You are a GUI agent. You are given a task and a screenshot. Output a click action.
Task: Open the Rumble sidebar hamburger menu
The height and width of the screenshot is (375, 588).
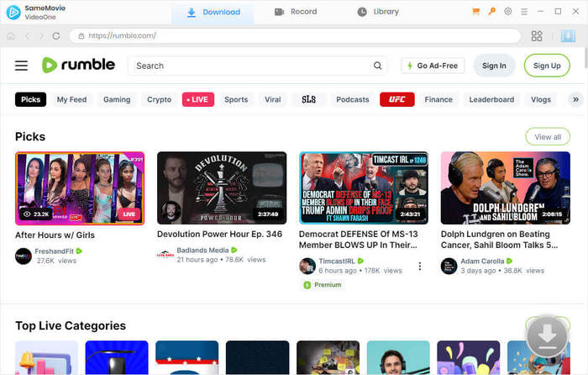(21, 66)
